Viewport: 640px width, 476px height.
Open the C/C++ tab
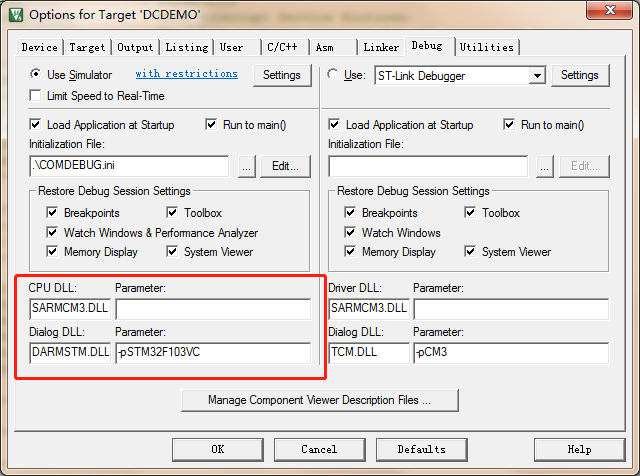tap(282, 47)
